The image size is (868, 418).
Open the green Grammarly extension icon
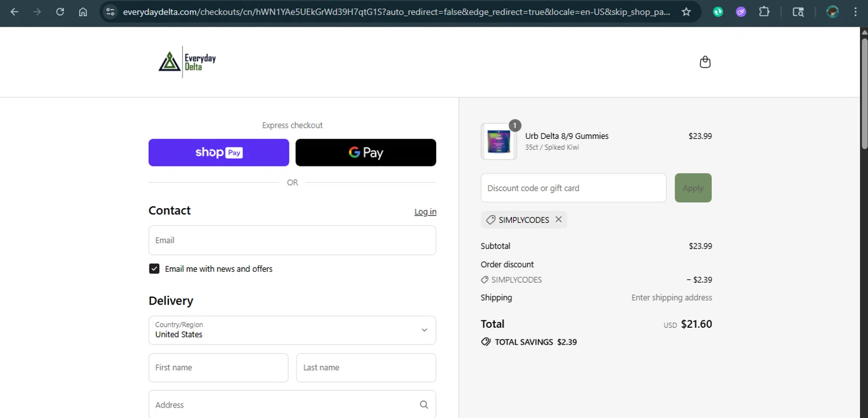coord(718,12)
